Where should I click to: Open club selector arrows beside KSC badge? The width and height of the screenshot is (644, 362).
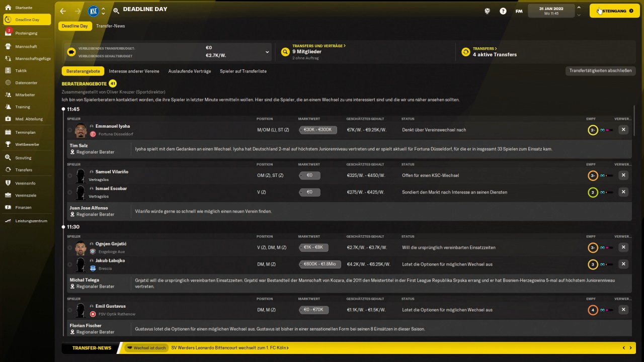[103, 11]
